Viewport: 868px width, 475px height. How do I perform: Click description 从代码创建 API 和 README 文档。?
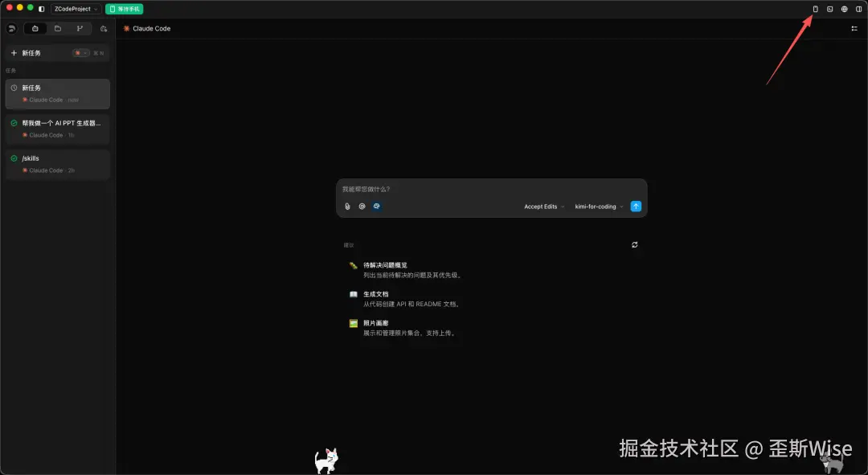411,304
